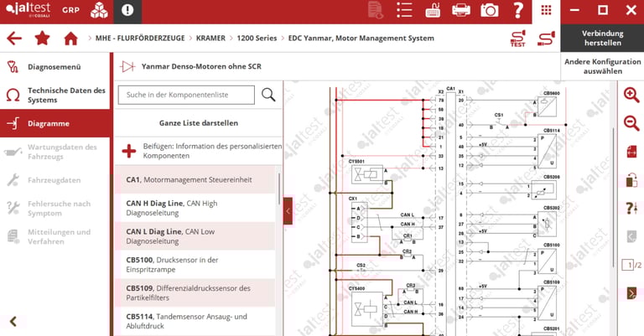Select CAN L Diag Line component
Image resolution: width=644 pixels, height=336 pixels.
[x=195, y=236]
